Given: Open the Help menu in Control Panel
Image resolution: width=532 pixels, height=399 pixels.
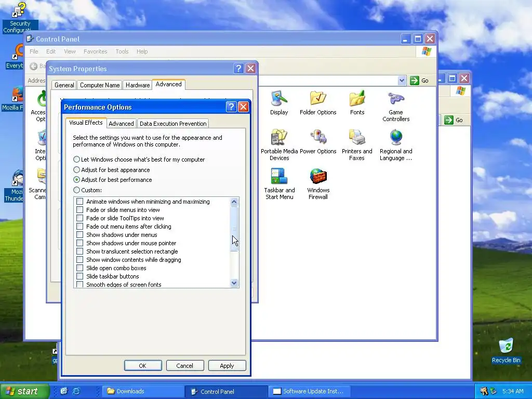Looking at the screenshot, I should coord(142,51).
